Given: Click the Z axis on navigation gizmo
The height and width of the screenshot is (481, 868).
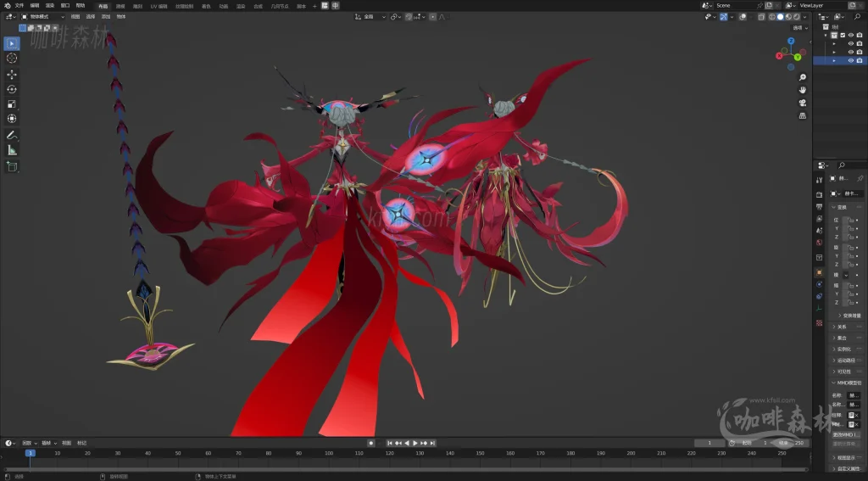Looking at the screenshot, I should 791,41.
